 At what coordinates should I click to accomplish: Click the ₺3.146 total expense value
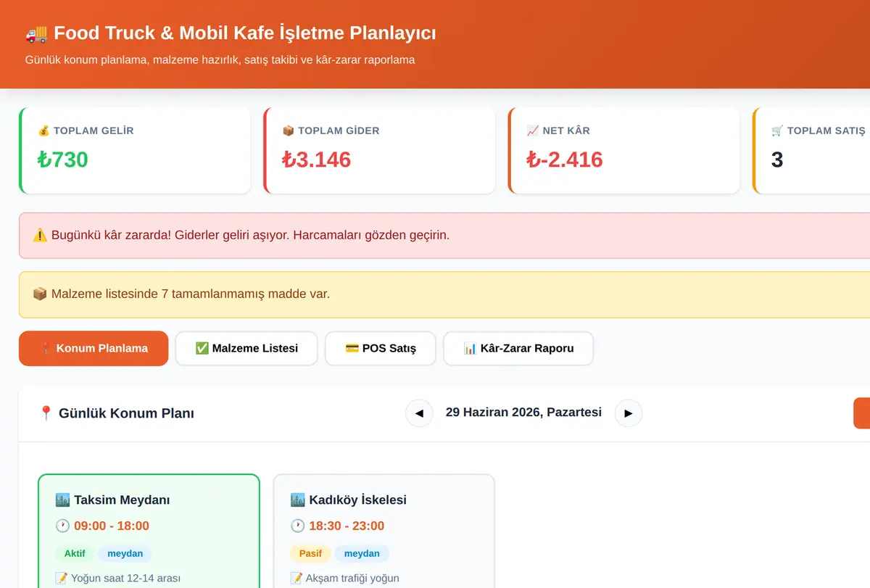(317, 160)
